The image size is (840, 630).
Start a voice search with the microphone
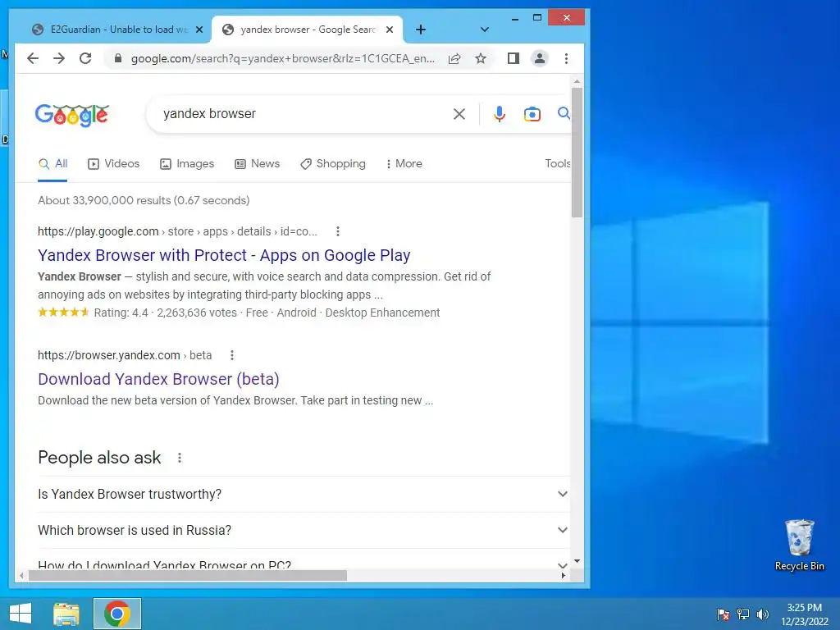[500, 113]
